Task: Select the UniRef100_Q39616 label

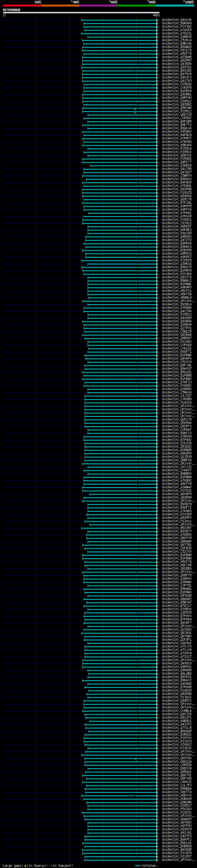Action: click(177, 264)
